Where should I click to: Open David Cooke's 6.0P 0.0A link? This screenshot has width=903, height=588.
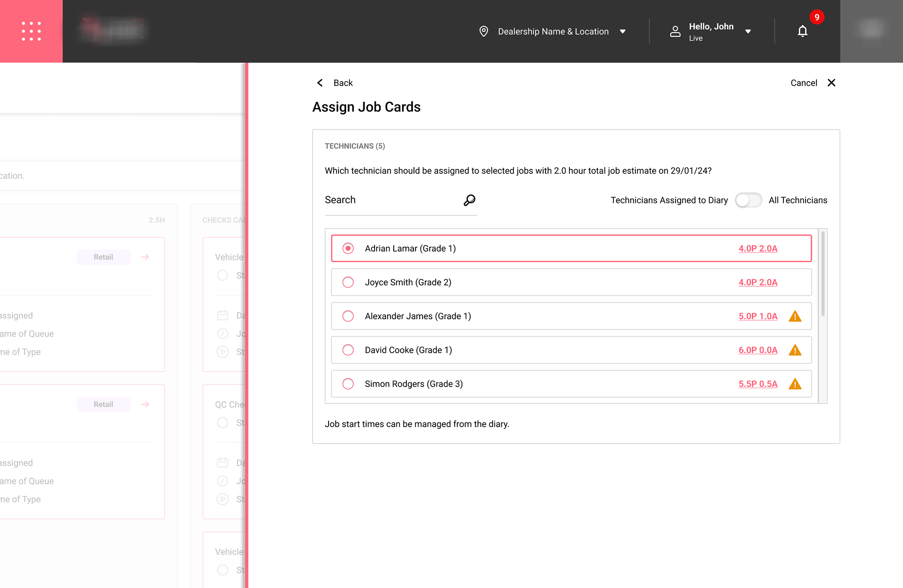[x=758, y=350]
